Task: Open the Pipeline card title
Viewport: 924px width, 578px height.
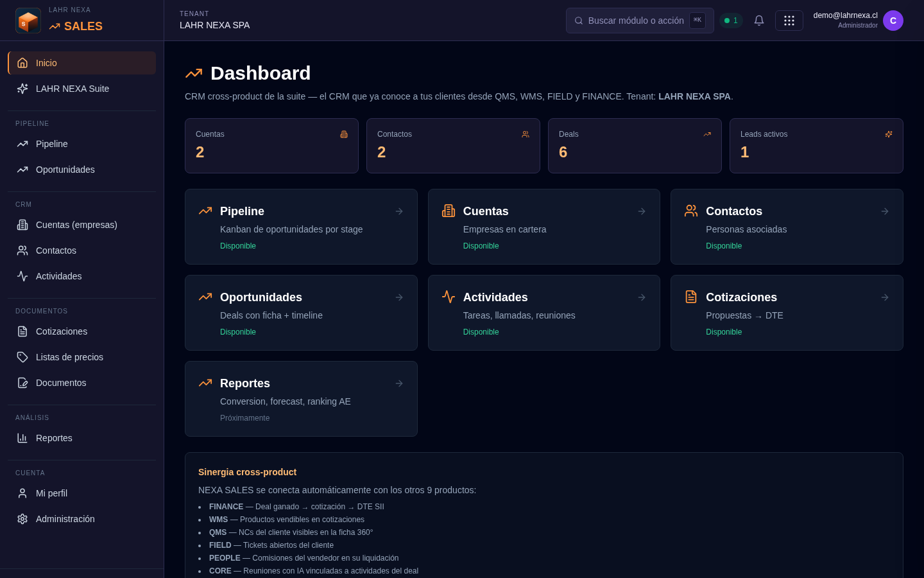Action: pos(242,211)
